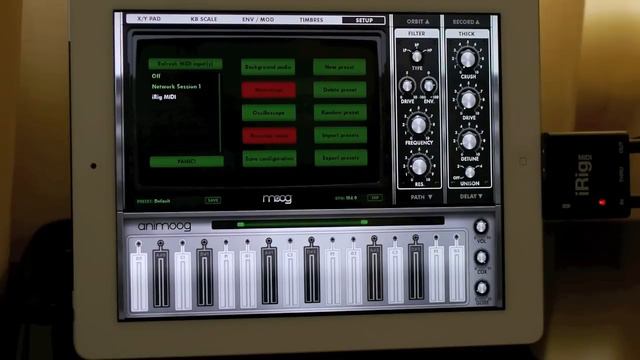Toggle the Background audio button
Screen dimensions: 640x360
(x=268, y=67)
